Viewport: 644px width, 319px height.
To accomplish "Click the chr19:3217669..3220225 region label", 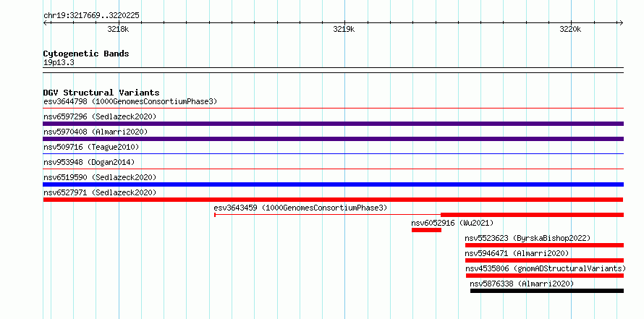I will 91,16.
